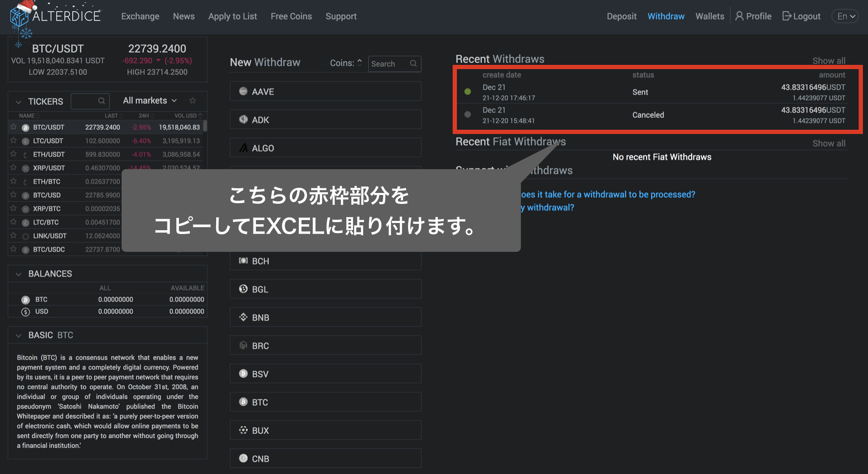Collapse the BALANCES panel
The height and width of the screenshot is (474, 868).
click(18, 274)
